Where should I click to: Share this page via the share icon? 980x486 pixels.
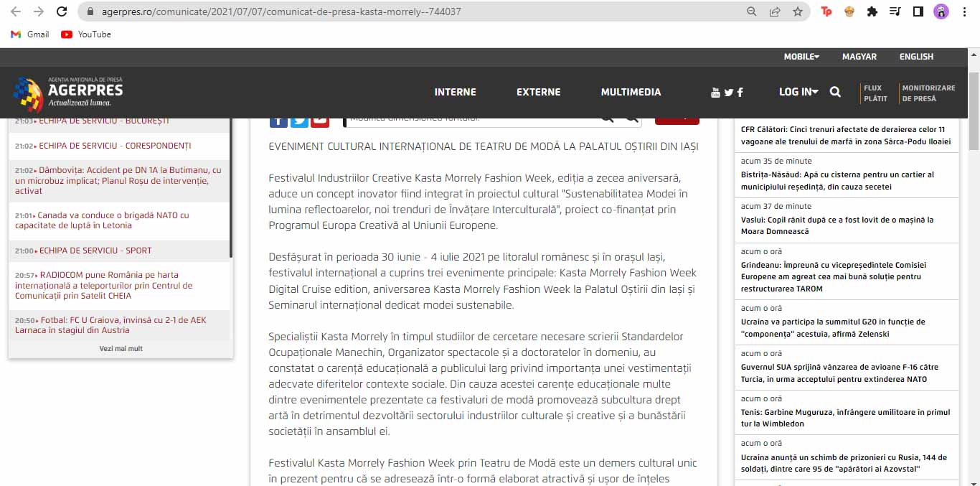775,11
